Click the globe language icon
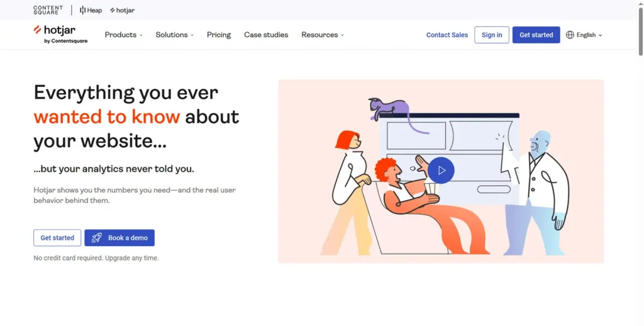This screenshot has width=644, height=326. coord(570,35)
